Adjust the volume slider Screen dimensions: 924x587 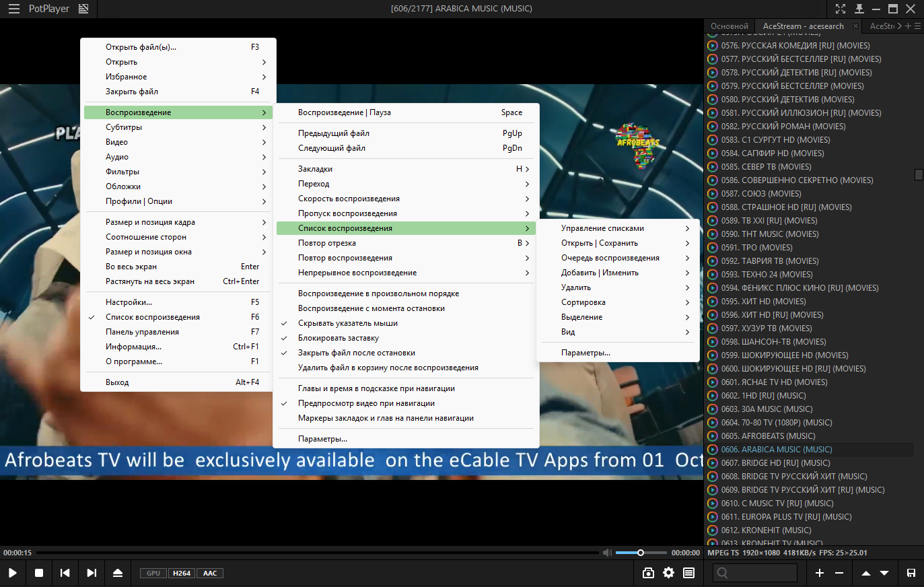[640, 553]
